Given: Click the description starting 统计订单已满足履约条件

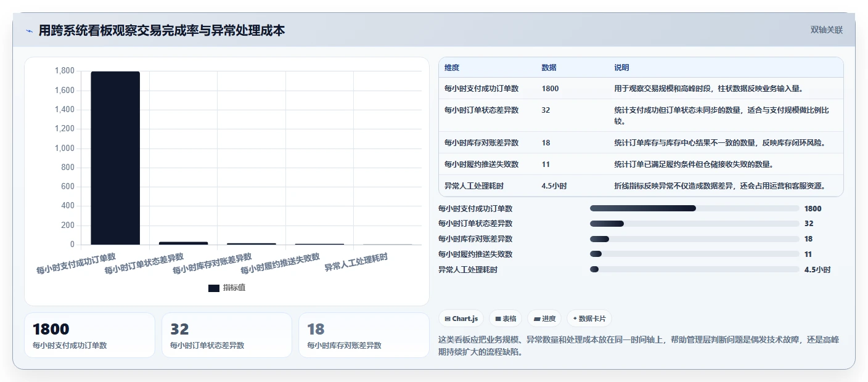Looking at the screenshot, I should tap(694, 165).
